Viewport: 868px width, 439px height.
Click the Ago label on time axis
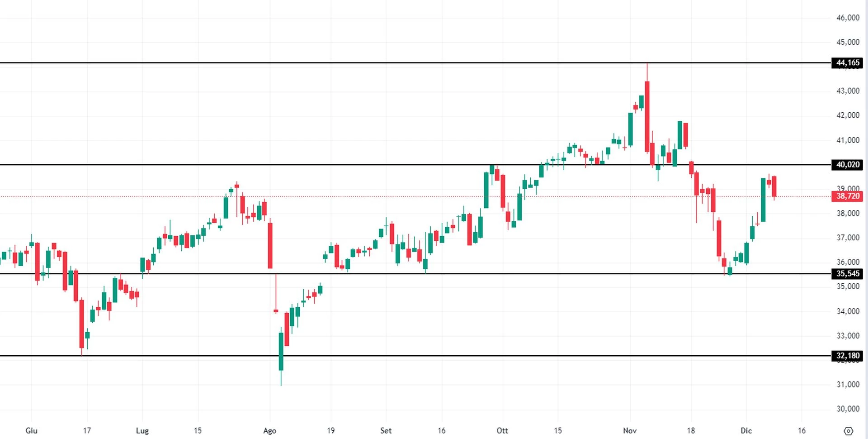[269, 430]
